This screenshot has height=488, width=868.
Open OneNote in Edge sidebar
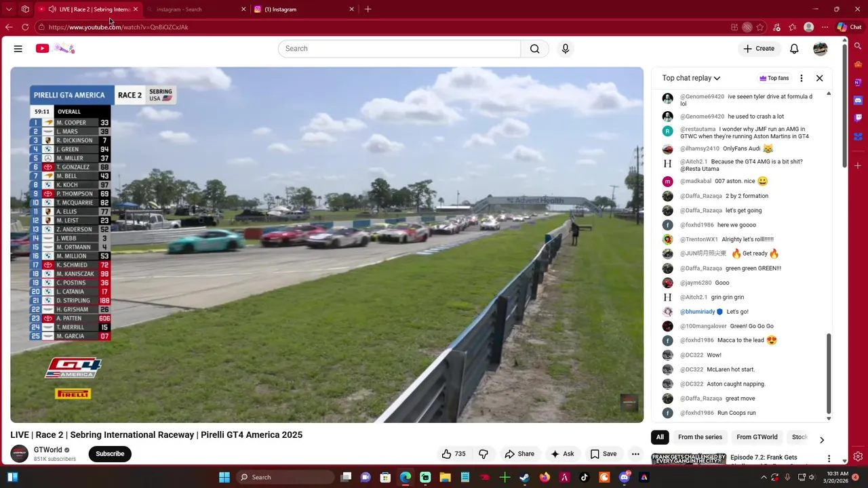(858, 83)
